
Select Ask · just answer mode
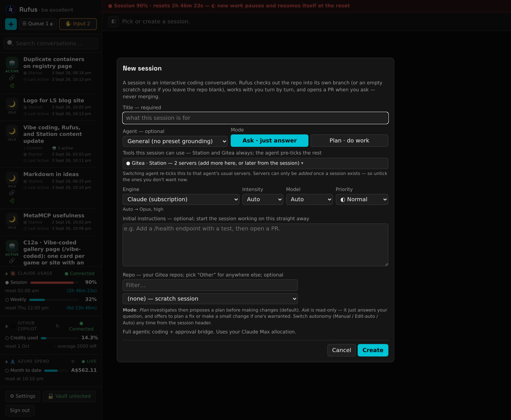[269, 141]
